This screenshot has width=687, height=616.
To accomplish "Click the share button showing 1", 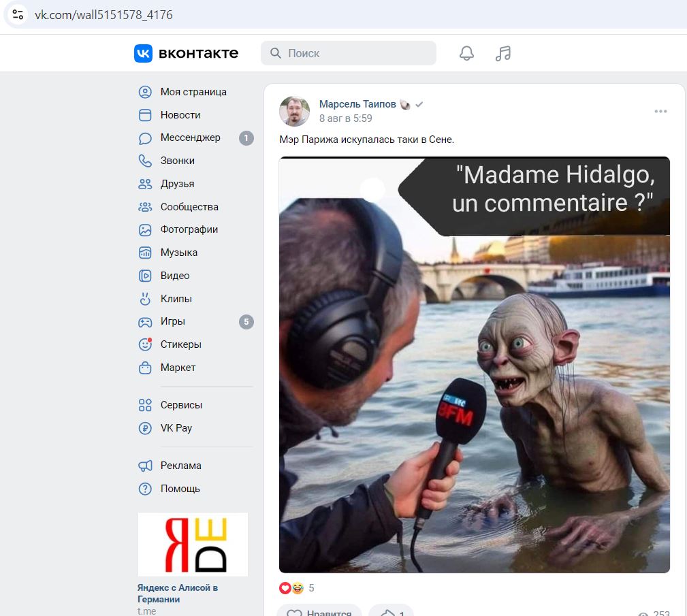I will tap(392, 612).
